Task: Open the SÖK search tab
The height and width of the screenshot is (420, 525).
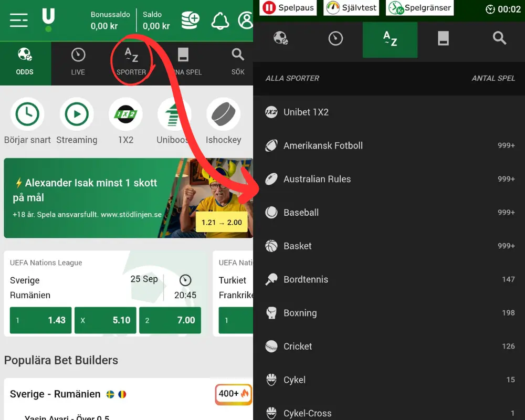Action: (238, 63)
